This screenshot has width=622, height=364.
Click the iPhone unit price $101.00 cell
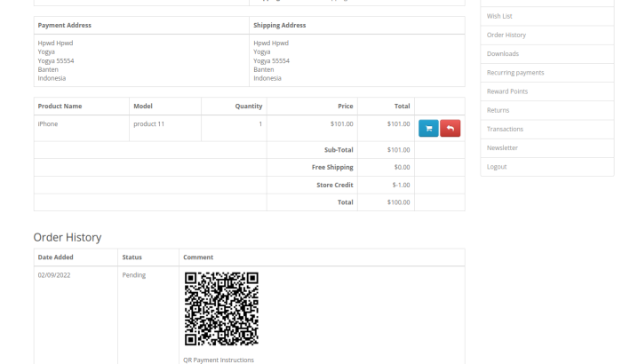click(312, 128)
